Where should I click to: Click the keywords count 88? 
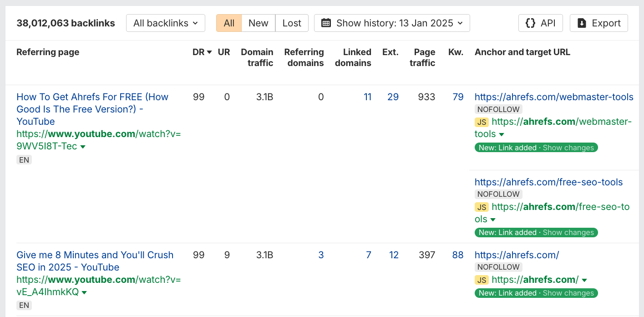457,255
